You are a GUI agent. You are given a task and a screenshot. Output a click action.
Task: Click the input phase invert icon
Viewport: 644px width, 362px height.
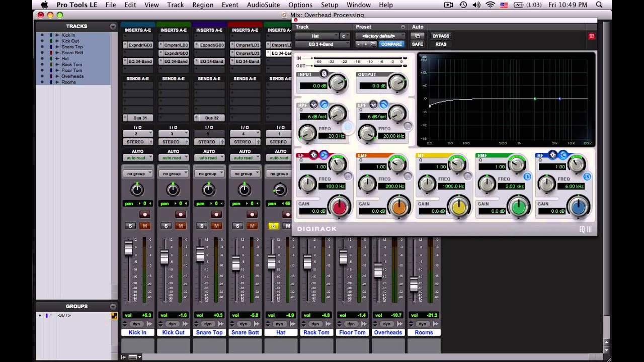click(324, 74)
